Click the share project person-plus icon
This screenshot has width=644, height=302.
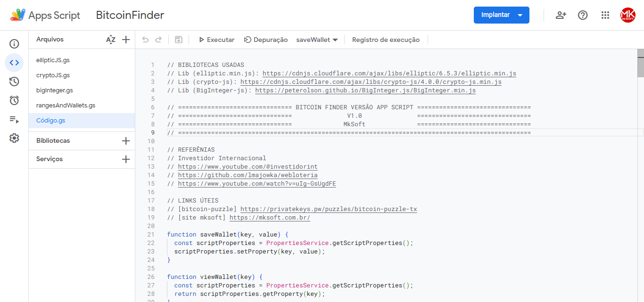(x=561, y=15)
